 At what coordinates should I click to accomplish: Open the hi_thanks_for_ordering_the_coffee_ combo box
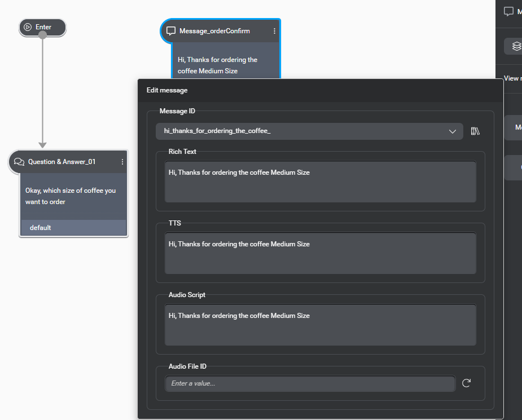click(x=305, y=131)
